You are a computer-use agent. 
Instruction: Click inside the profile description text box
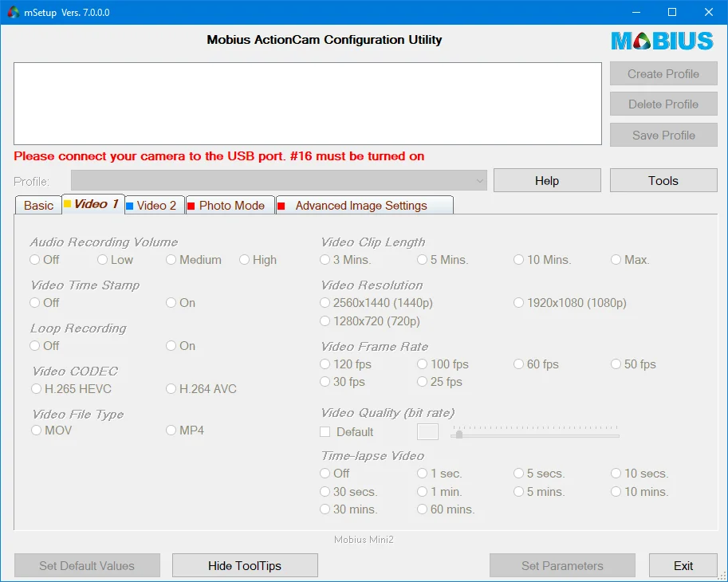(x=308, y=104)
